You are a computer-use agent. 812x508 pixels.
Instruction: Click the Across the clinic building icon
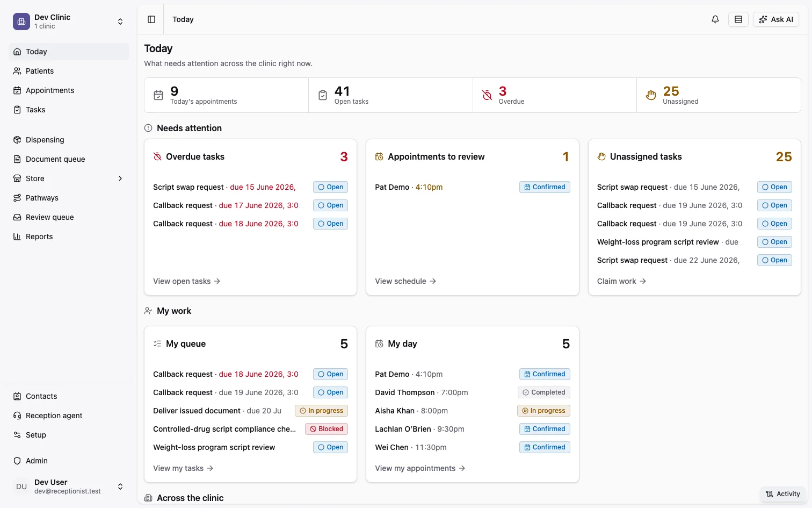[148, 498]
